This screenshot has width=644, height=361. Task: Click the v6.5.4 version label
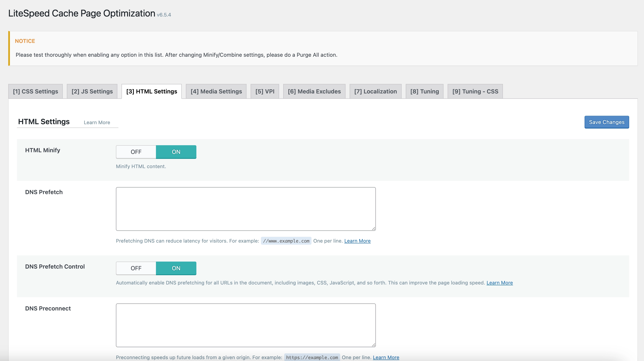164,15
